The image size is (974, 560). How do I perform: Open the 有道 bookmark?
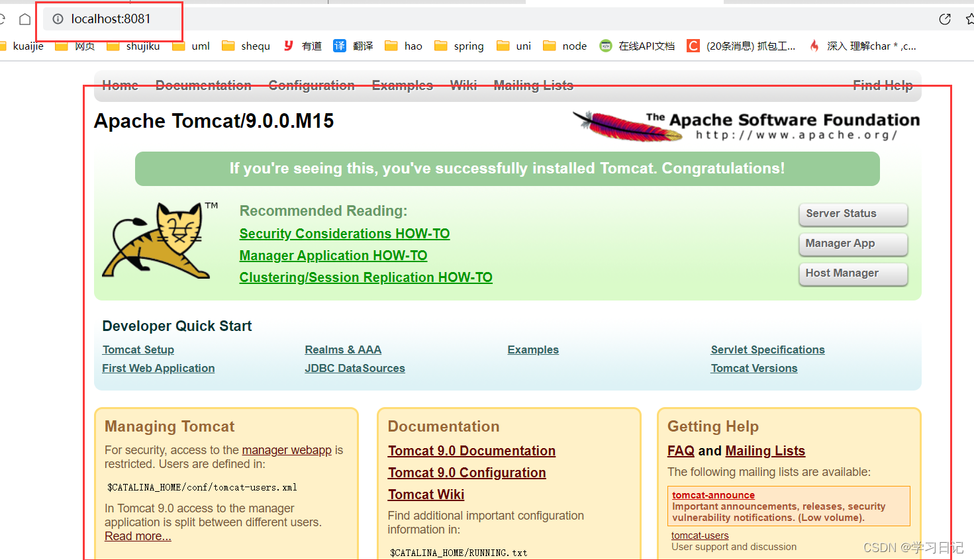[302, 46]
